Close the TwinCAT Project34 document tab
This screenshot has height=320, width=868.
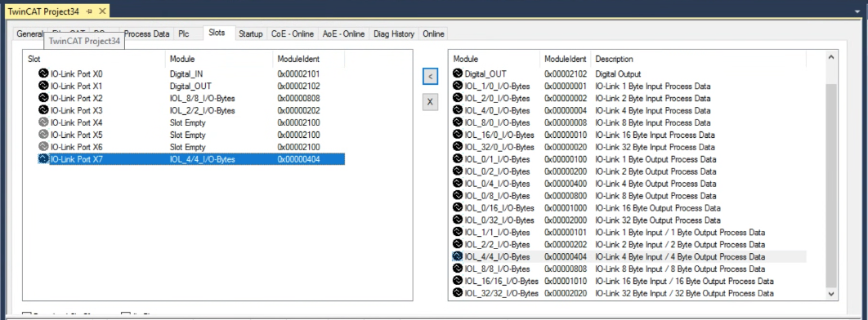(102, 11)
